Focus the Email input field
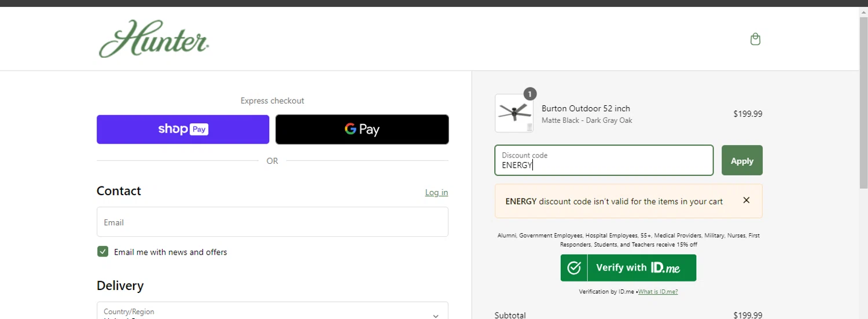The image size is (868, 319). (x=273, y=222)
